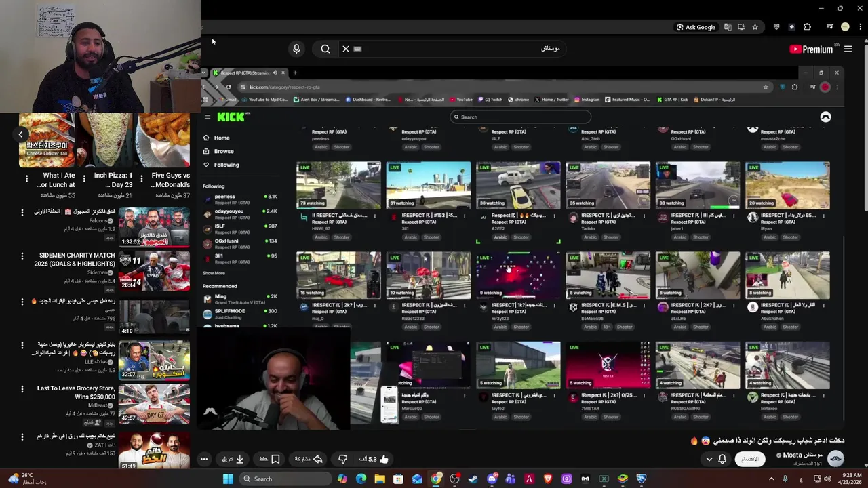Open the SIDEMEN CHARITY MATCH 2026 thumbnail
The image size is (868, 488).
(154, 270)
